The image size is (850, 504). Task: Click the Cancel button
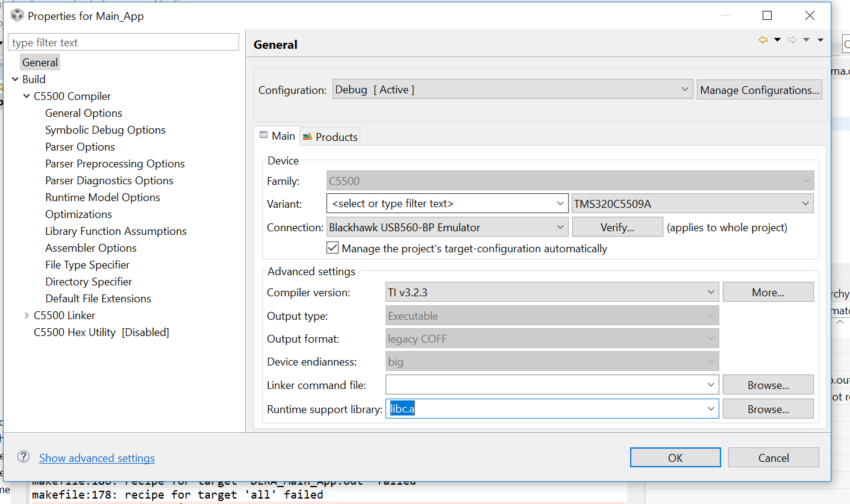pos(773,458)
